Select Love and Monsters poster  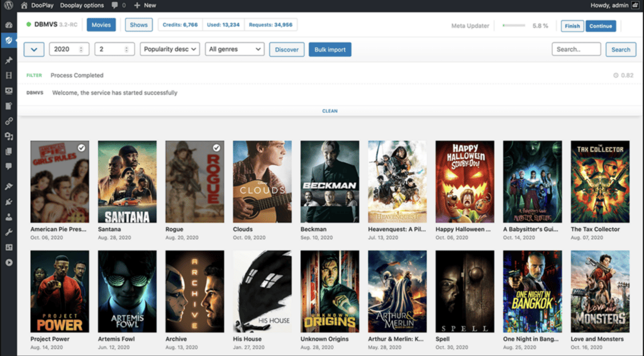pos(600,292)
